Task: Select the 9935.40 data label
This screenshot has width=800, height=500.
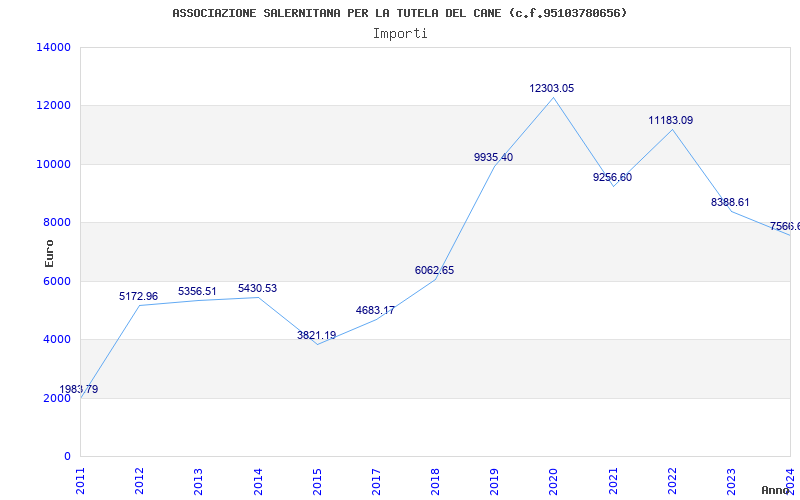Action: click(x=493, y=158)
